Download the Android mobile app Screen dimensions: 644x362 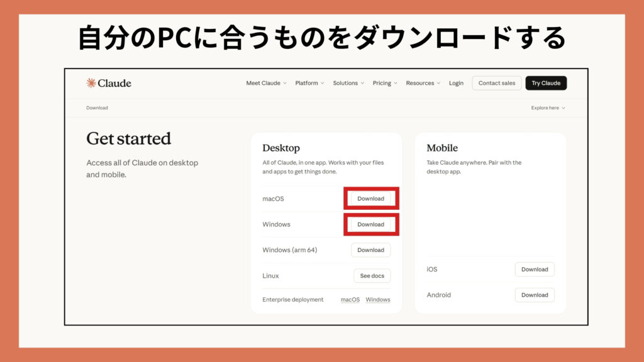click(x=535, y=295)
